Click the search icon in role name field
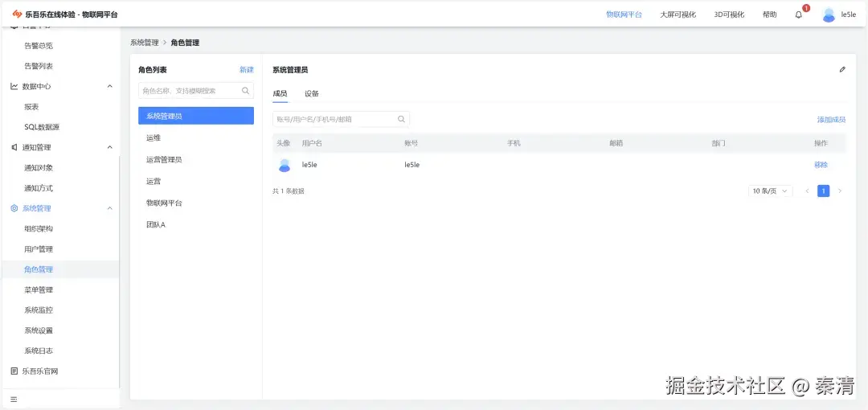Image resolution: width=868 pixels, height=410 pixels. pyautogui.click(x=245, y=91)
